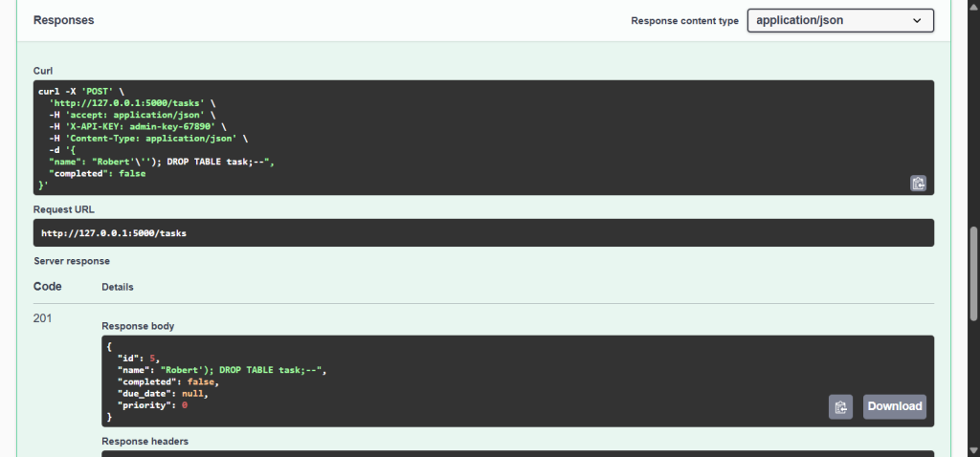Click the "name" line in response body

[x=222, y=370]
